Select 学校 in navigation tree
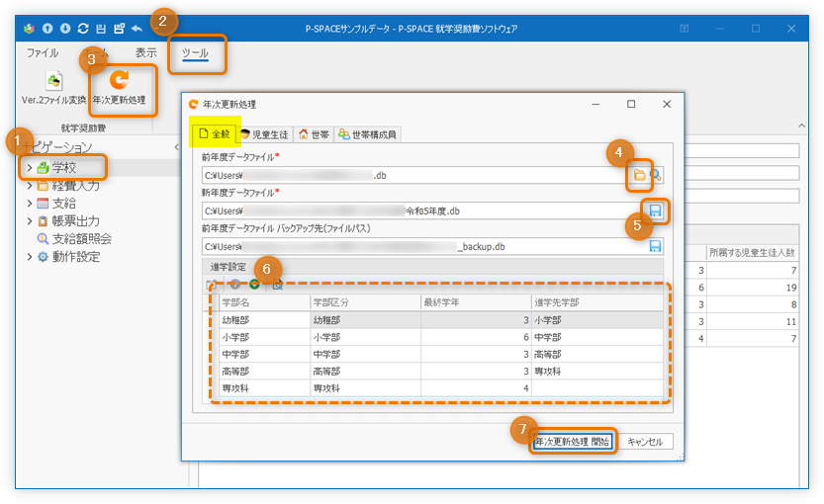Screen dimensions: 824x504 pos(64,168)
